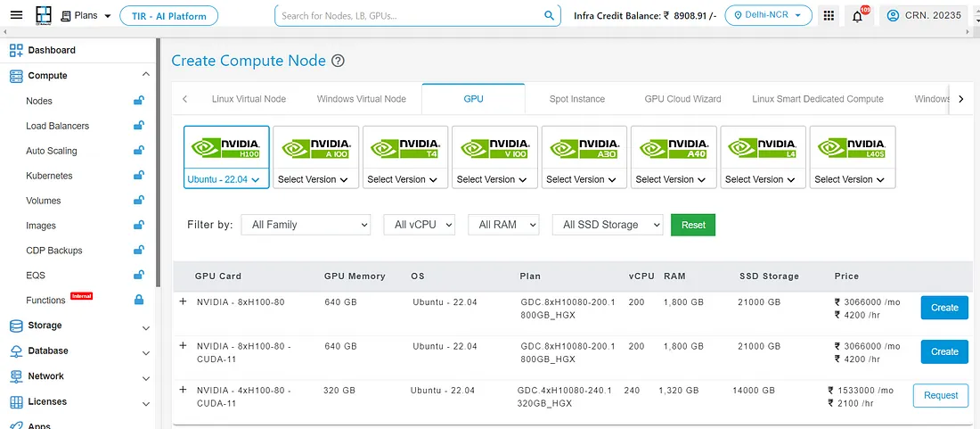Screen dimensions: 980x429
Task: Expand the Database section
Action: coord(145,353)
